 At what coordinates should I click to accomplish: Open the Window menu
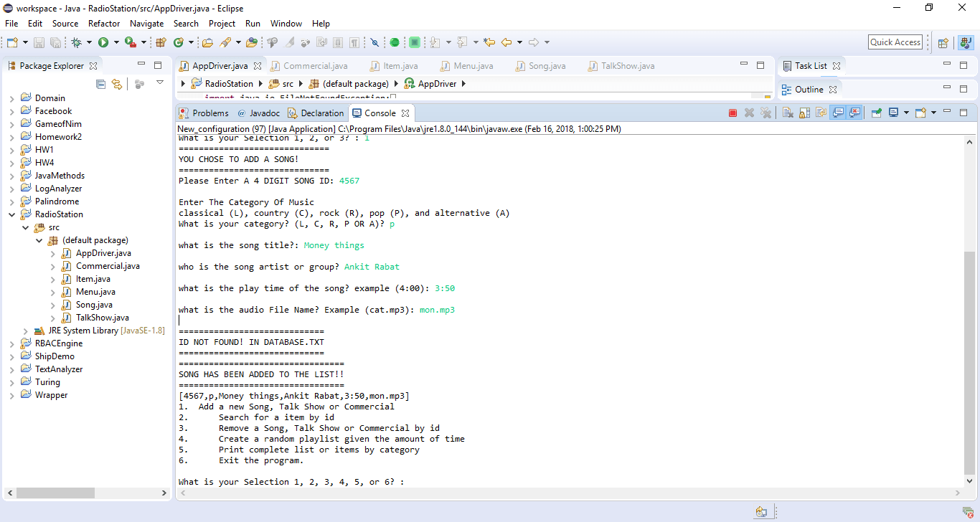[x=286, y=24]
